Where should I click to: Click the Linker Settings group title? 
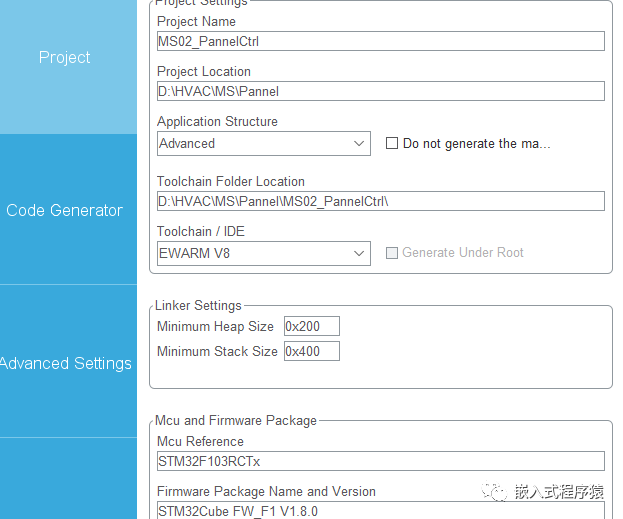198,305
